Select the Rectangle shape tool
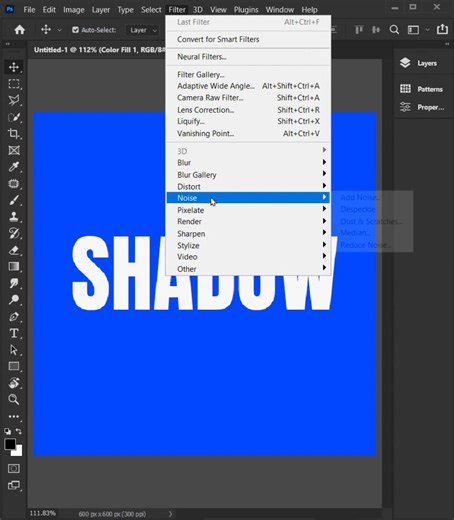This screenshot has height=520, width=454. click(x=14, y=366)
